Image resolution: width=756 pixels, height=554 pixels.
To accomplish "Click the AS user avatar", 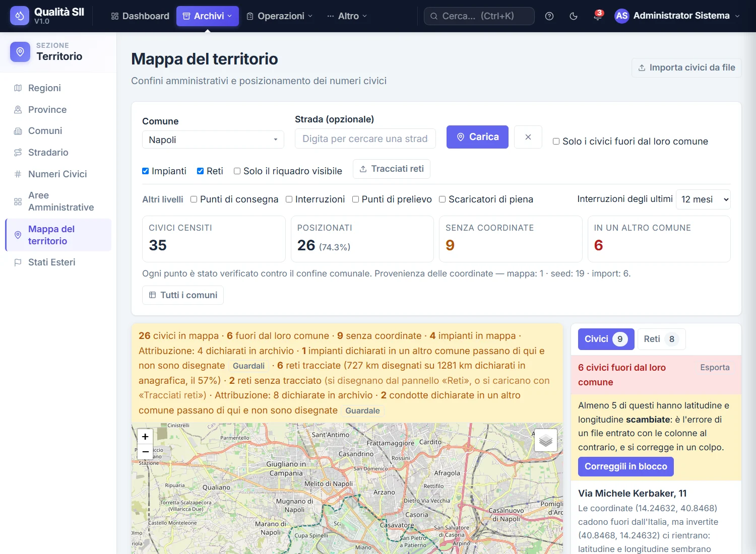I will 622,16.
